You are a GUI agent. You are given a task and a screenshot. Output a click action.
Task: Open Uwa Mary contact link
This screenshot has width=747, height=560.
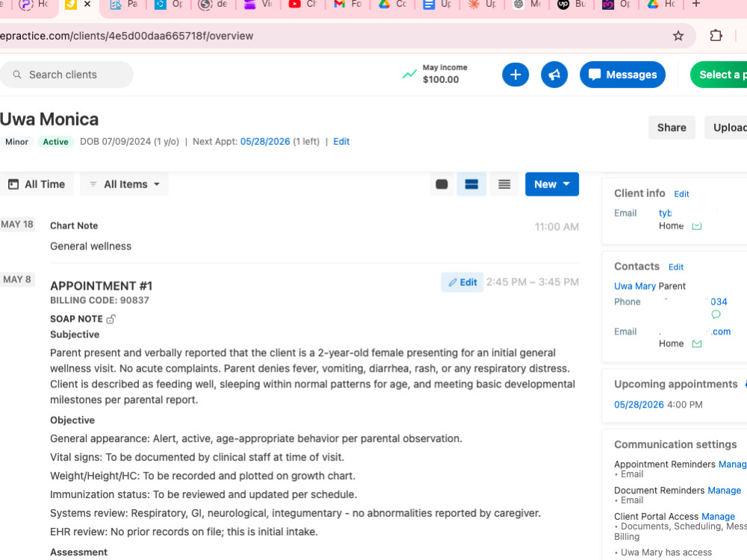tap(634, 286)
